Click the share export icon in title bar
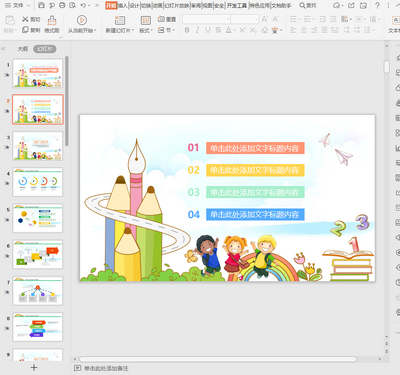This screenshot has height=375, width=400. (x=351, y=5)
